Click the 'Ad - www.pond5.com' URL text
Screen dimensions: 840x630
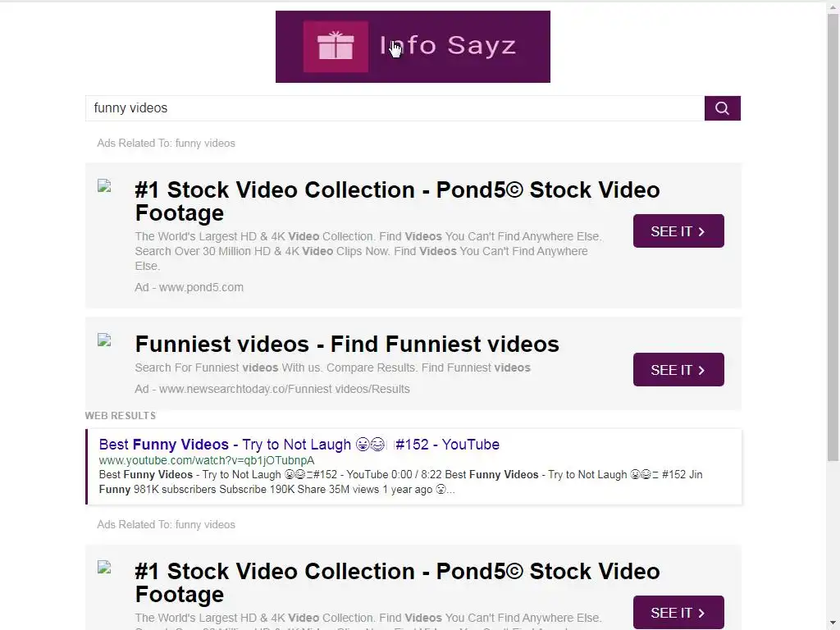189,287
